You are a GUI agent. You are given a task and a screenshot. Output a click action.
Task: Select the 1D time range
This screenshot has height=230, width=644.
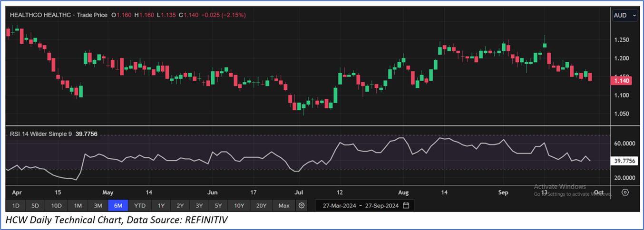16,206
